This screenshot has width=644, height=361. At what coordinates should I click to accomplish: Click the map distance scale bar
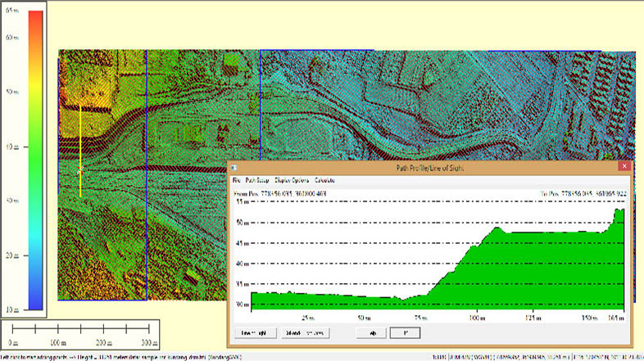[x=80, y=329]
